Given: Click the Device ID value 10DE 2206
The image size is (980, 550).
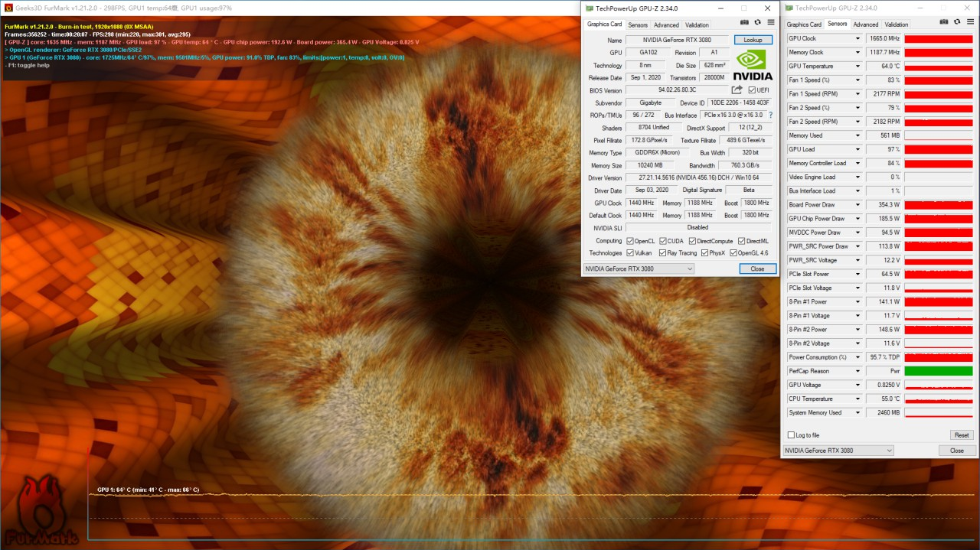Looking at the screenshot, I should point(740,103).
